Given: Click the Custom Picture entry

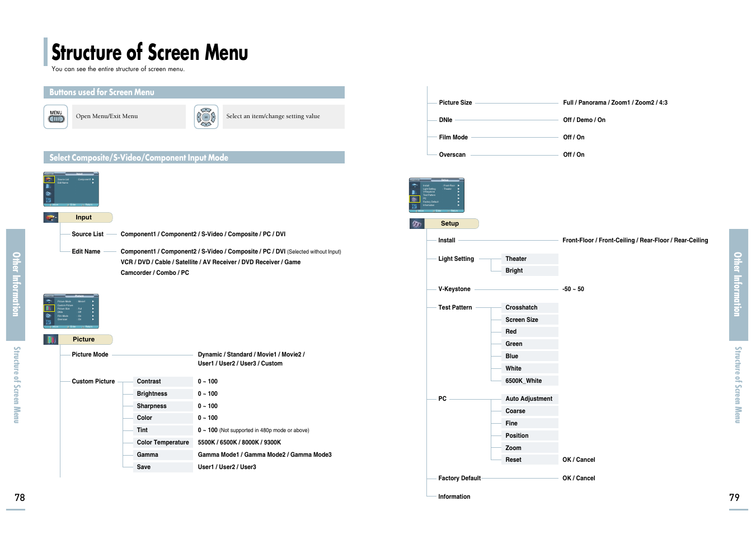Looking at the screenshot, I should click(x=93, y=382).
